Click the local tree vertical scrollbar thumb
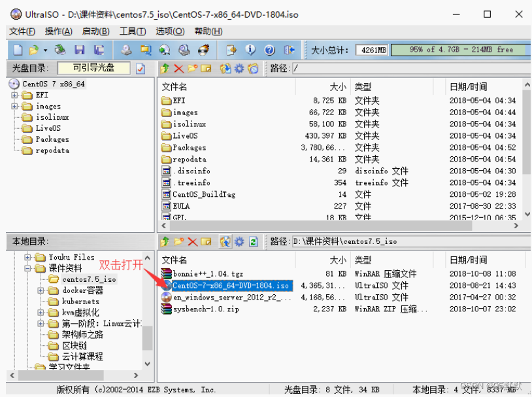 point(147,338)
